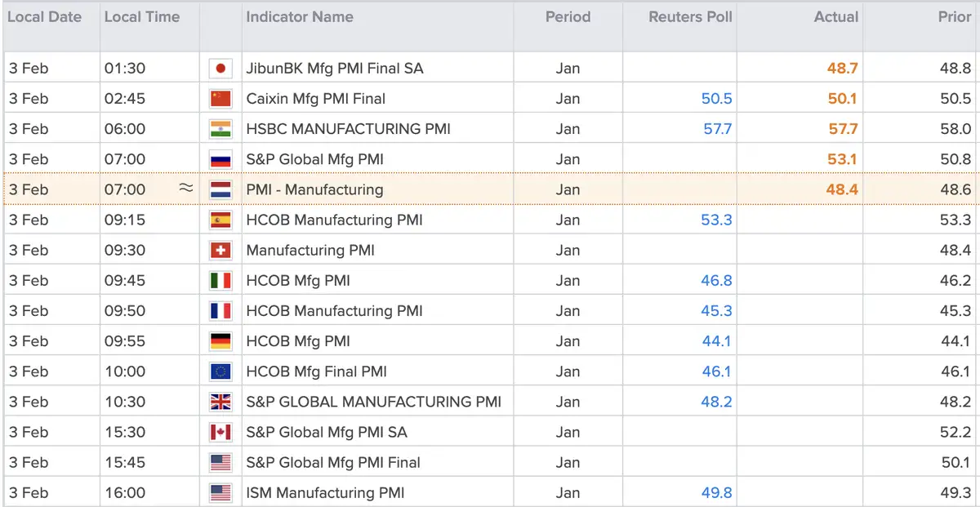
Task: Click the US flag beside S&P Global Mfg PMI Final
Action: 220,462
